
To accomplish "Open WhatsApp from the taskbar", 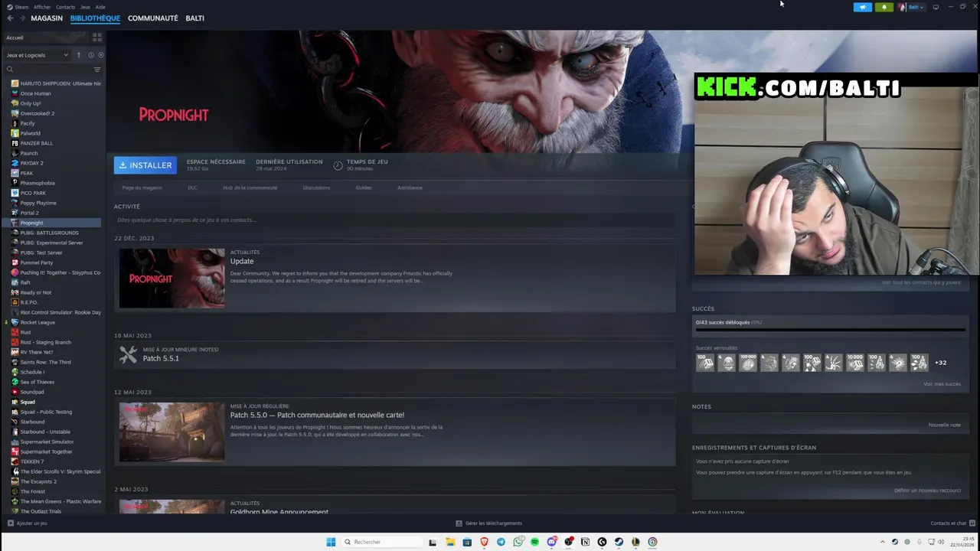I will pyautogui.click(x=518, y=542).
